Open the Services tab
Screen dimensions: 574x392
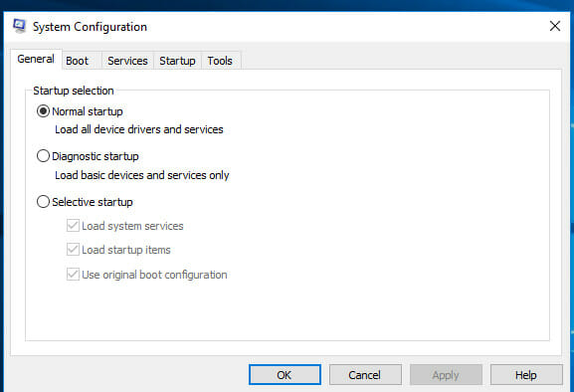pyautogui.click(x=127, y=61)
